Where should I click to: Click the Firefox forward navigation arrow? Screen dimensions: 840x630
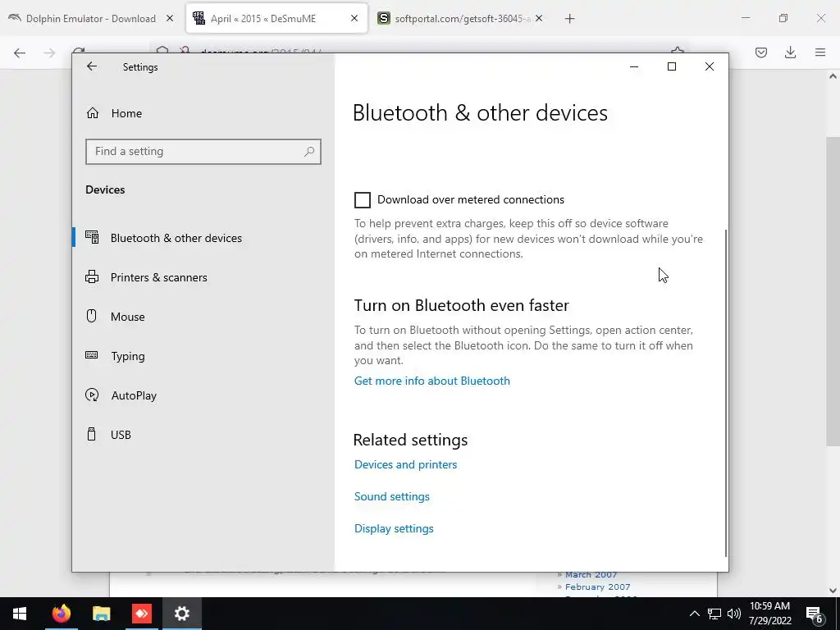click(49, 52)
